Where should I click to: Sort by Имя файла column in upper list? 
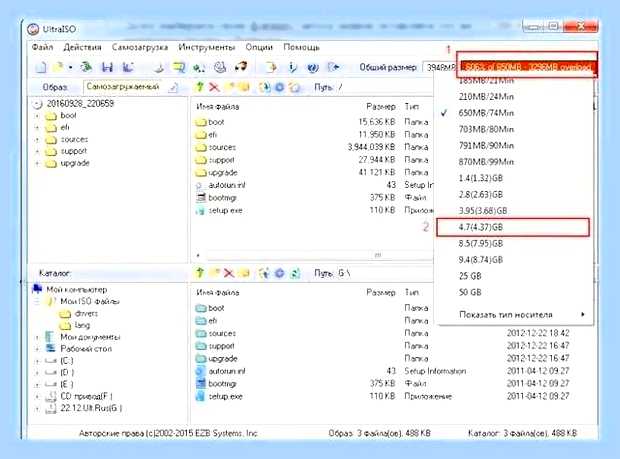coord(218,107)
